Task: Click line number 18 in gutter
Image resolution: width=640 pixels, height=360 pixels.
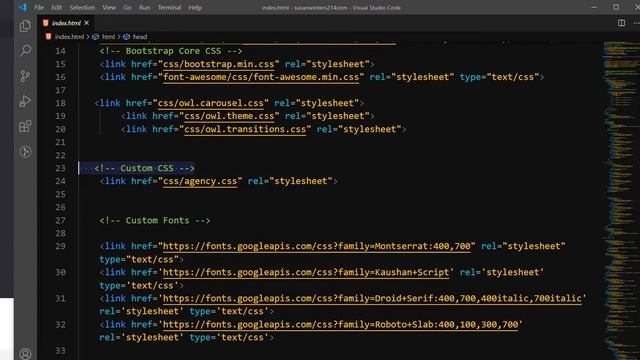Action: click(x=60, y=103)
